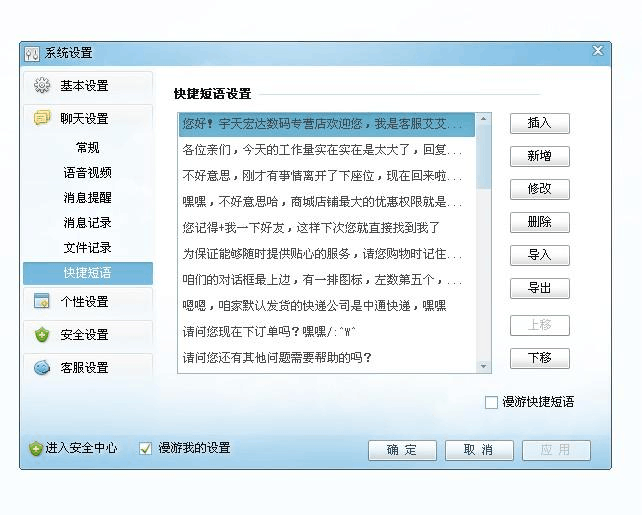Click the system settings icon in the title bar
Screen dimensions: 642x515
[32, 54]
